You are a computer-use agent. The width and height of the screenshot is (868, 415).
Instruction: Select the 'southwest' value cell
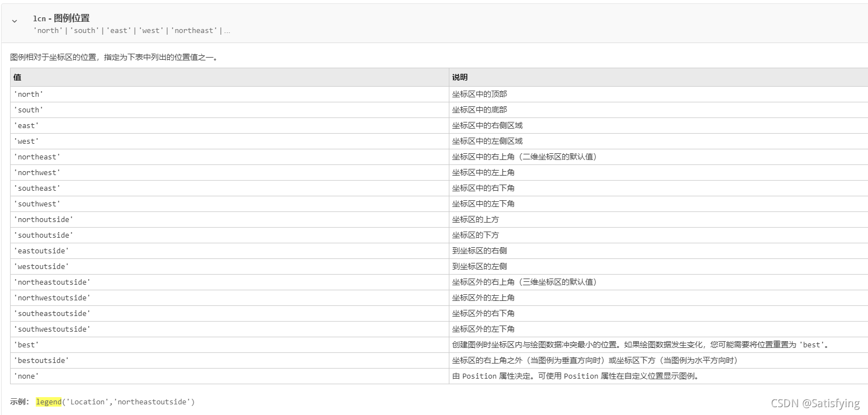(x=37, y=204)
